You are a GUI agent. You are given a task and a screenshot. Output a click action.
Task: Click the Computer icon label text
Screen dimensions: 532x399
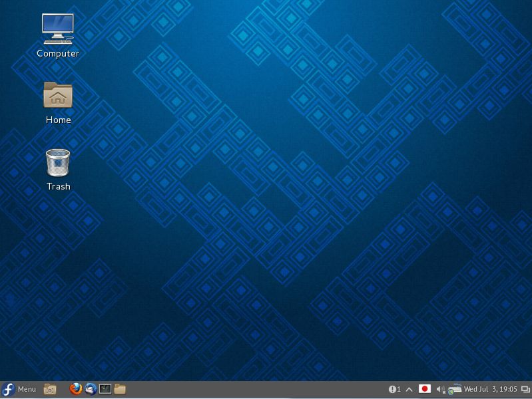[x=58, y=54]
